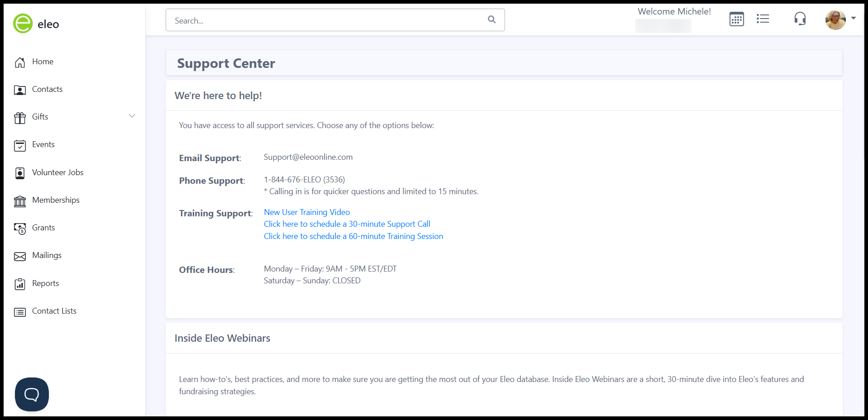Schedule a 60-minute Training Session link
Viewport: 868px width, 420px height.
point(353,236)
